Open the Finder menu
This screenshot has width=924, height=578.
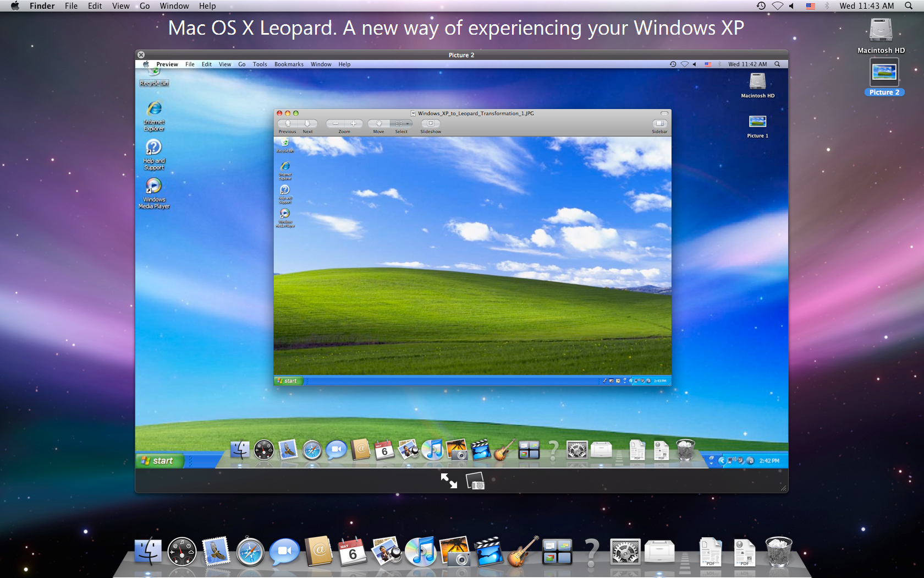pyautogui.click(x=42, y=6)
